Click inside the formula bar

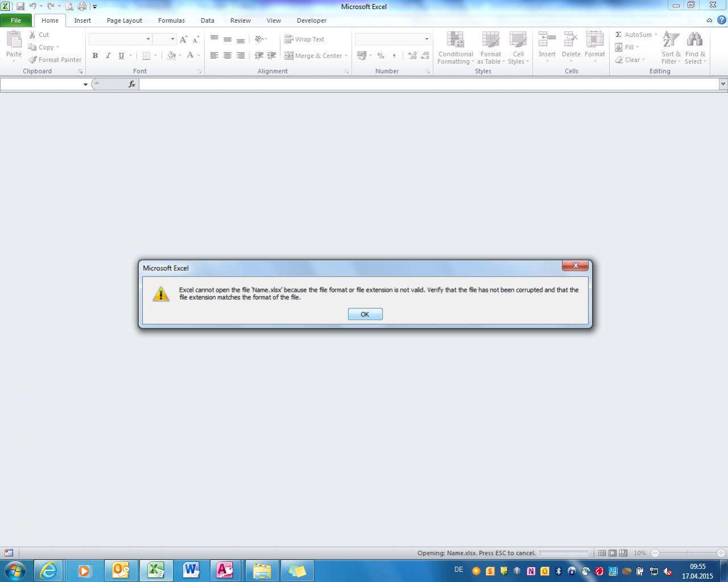point(429,84)
